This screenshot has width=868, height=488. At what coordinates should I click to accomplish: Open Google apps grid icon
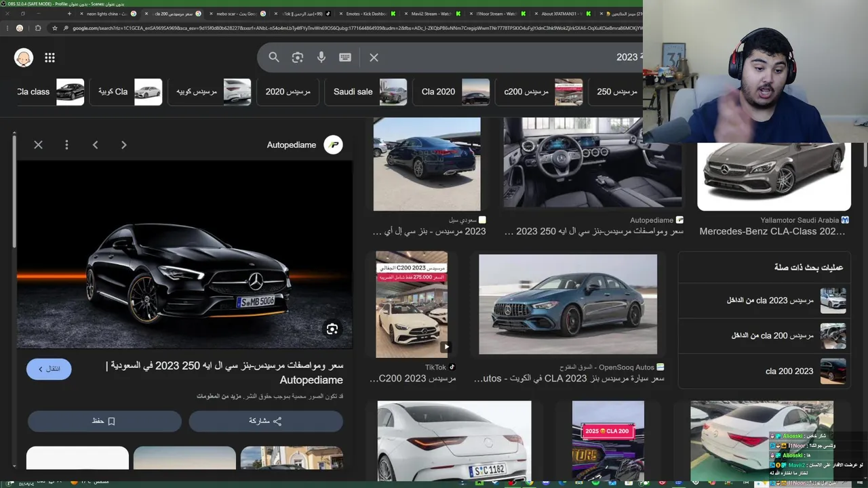pos(50,58)
